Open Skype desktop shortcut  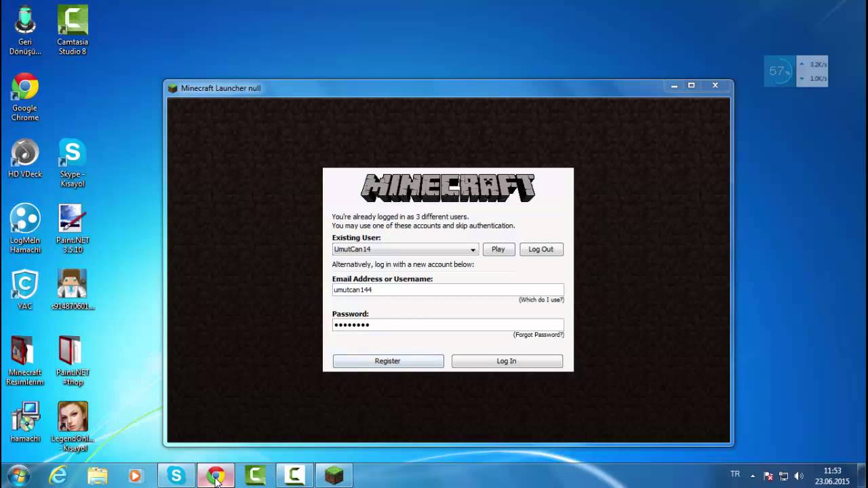[72, 163]
